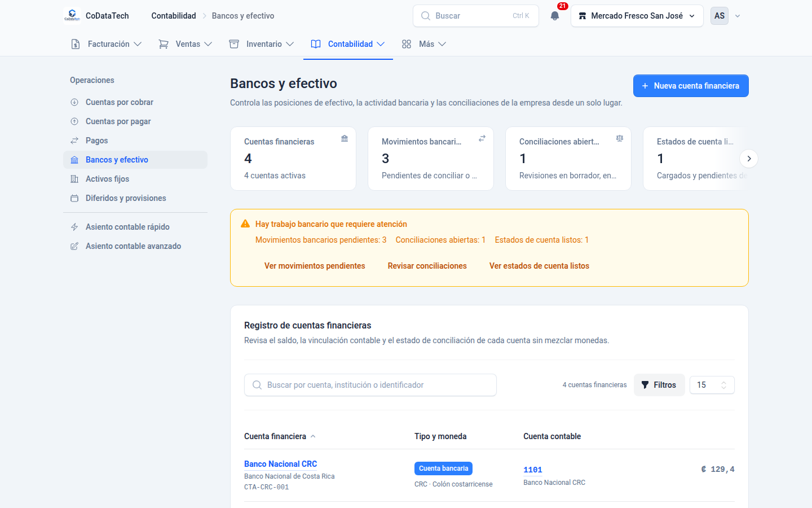Click the Cuenta bancaria badge
812x508 pixels.
(443, 468)
